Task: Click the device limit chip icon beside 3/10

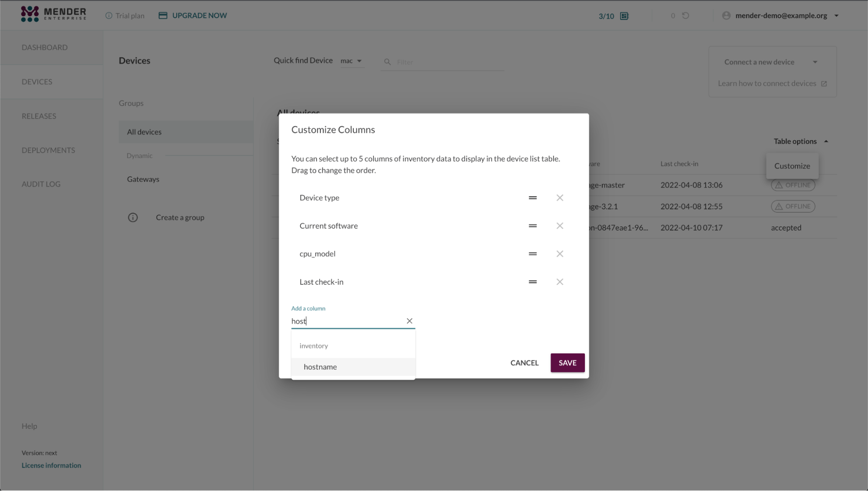Action: (624, 16)
